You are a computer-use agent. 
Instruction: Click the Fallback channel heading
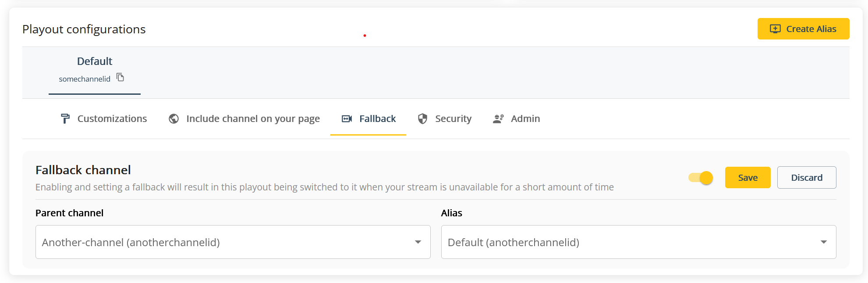83,170
